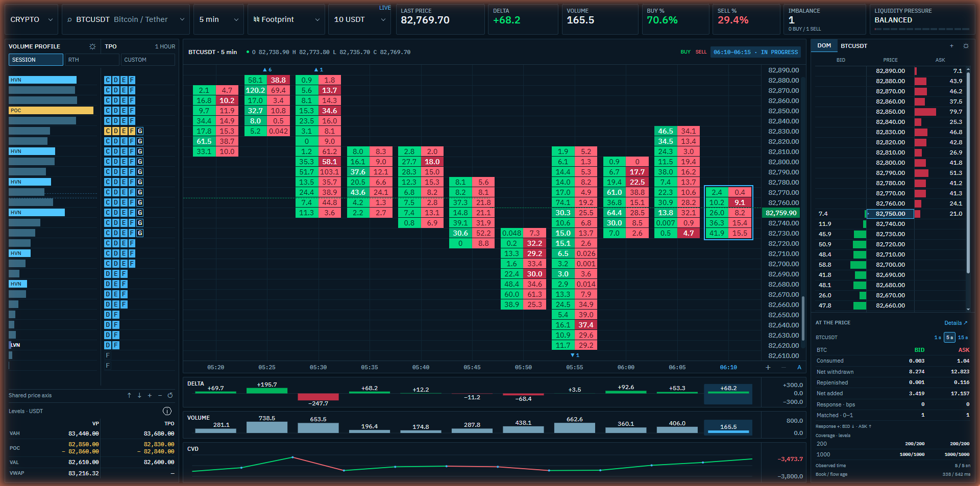Add a DOM tab with plus icon
The image size is (980, 486).
(951, 46)
